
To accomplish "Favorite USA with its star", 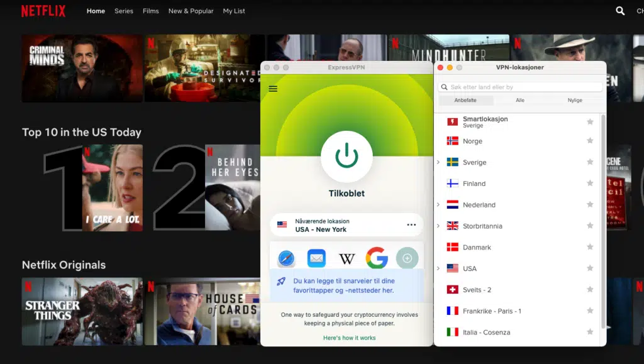I will [x=590, y=268].
